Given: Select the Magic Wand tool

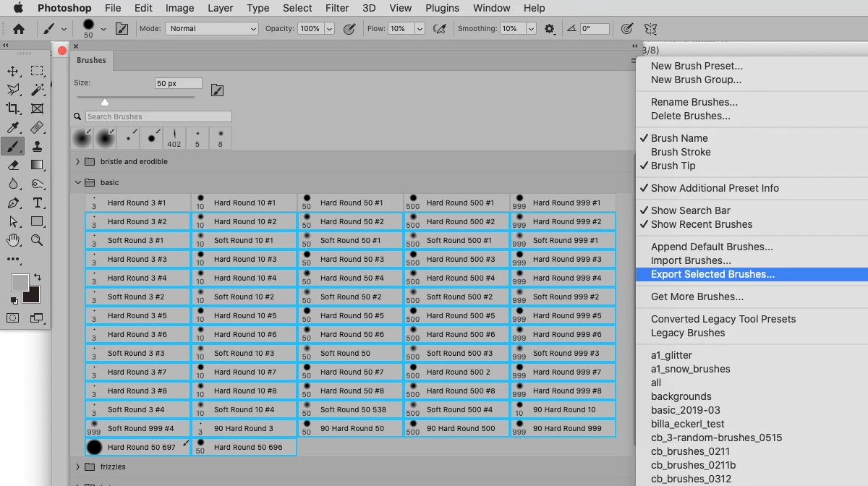Looking at the screenshot, I should (37, 90).
